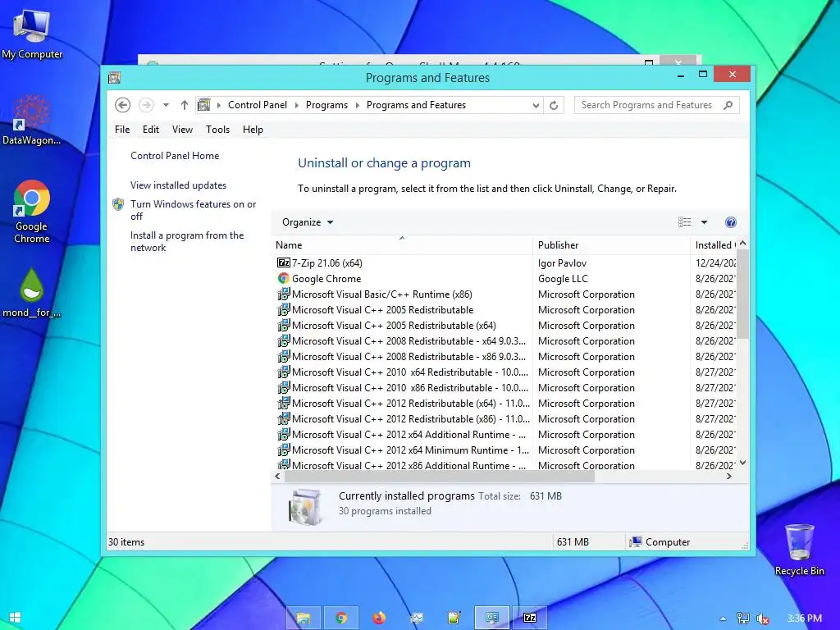Open the DataWagon desktop shortcut
840x630 pixels.
pyautogui.click(x=32, y=120)
